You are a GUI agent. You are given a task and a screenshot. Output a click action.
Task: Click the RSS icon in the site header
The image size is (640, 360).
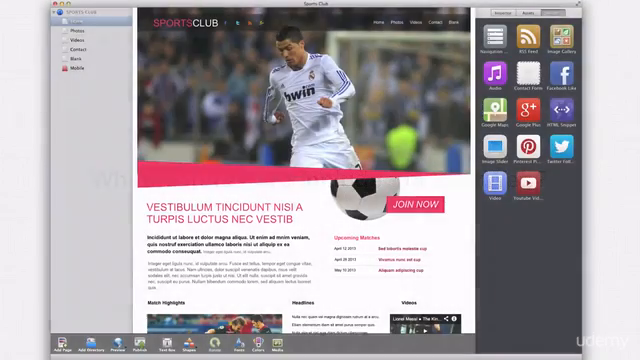pyautogui.click(x=249, y=23)
